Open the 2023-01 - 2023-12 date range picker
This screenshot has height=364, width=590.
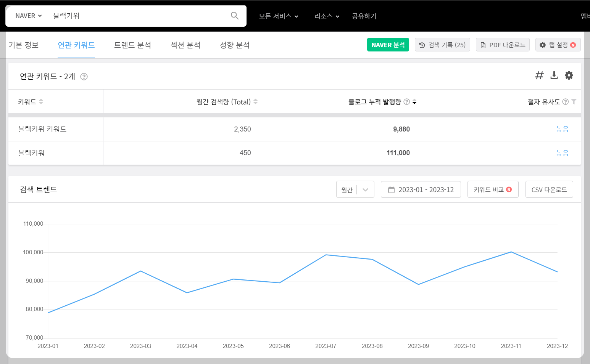point(421,189)
